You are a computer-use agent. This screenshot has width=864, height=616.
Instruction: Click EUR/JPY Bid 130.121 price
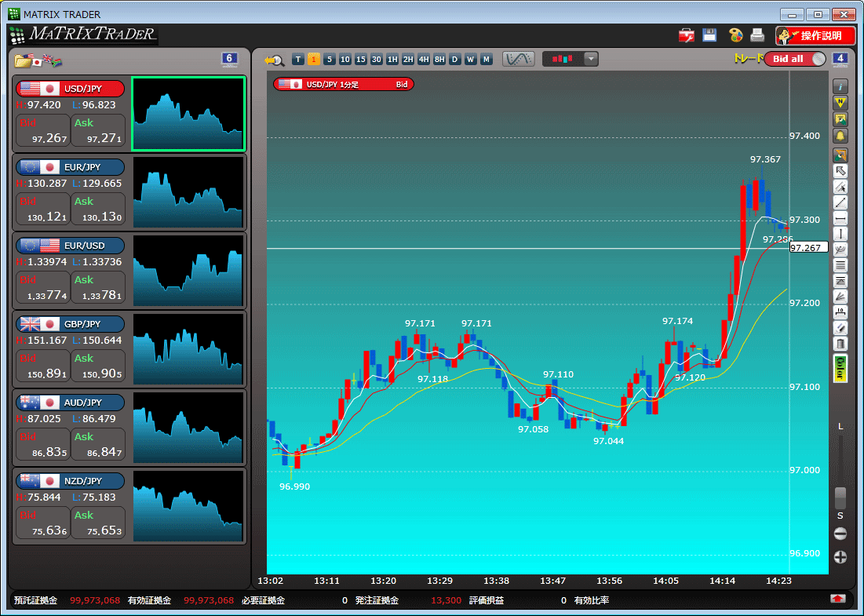[43, 209]
